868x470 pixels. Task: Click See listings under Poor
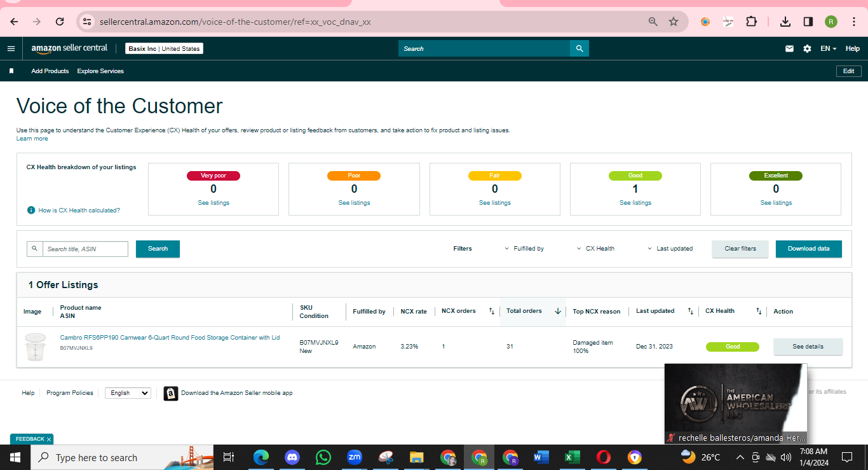point(354,203)
